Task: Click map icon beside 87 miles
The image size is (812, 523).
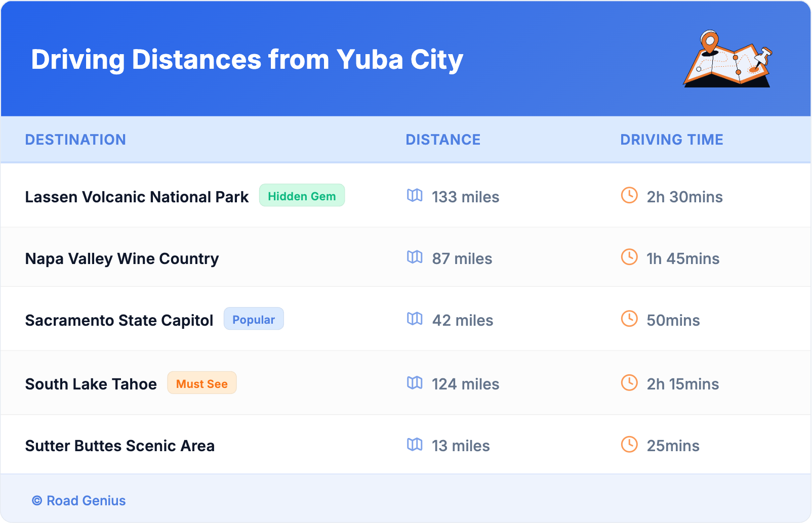Action: pos(415,257)
